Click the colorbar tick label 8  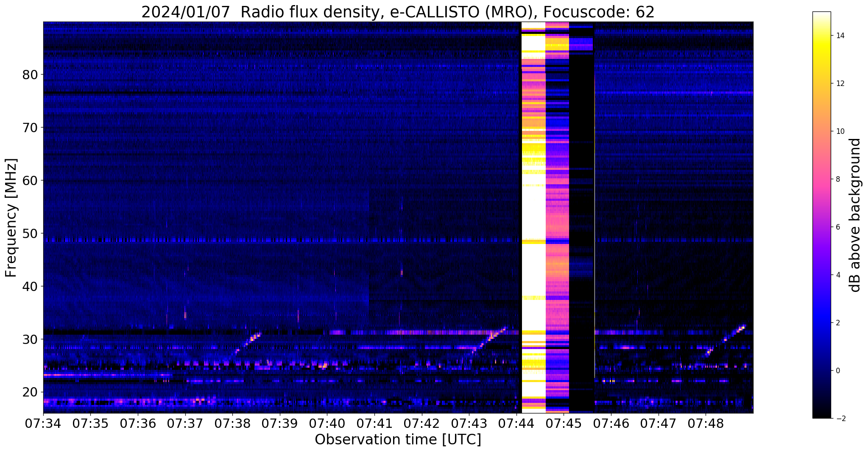[x=837, y=179]
